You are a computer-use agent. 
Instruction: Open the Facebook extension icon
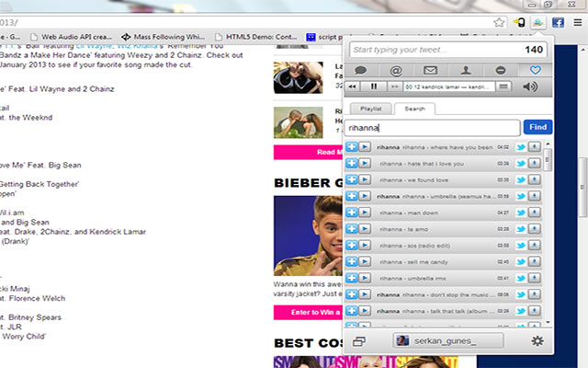click(558, 22)
